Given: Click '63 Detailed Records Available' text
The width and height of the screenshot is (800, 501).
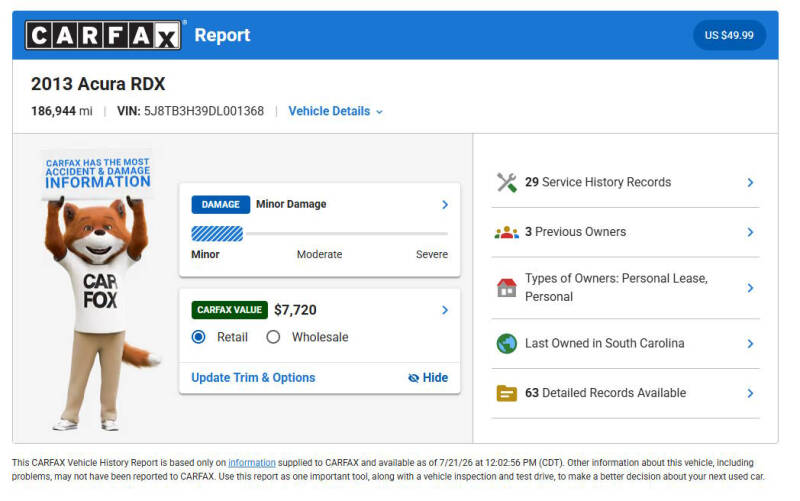Looking at the screenshot, I should click(606, 393).
